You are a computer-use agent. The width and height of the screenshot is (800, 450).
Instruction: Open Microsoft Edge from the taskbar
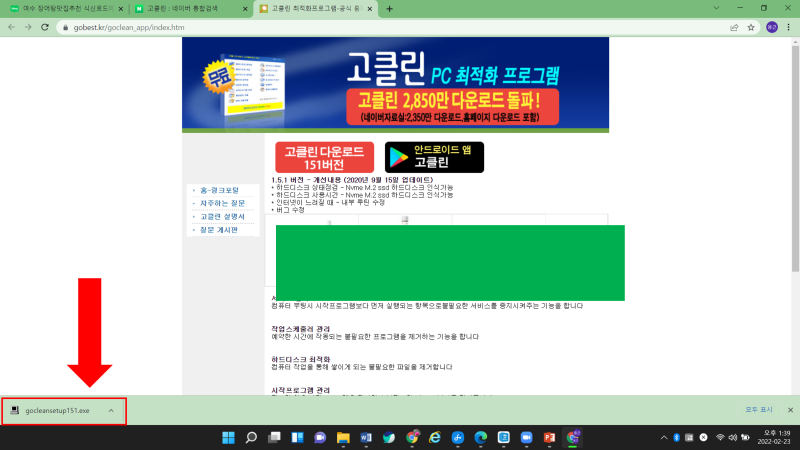481,438
